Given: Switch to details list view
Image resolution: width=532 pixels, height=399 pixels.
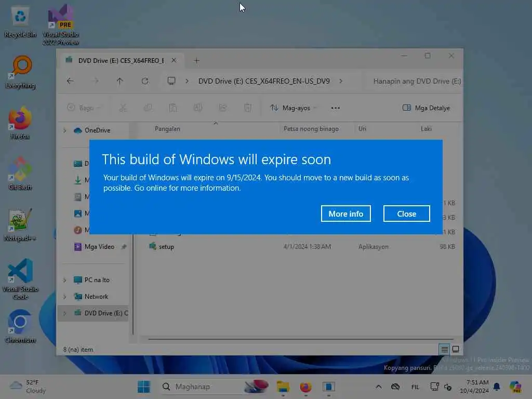Looking at the screenshot, I should (445, 349).
